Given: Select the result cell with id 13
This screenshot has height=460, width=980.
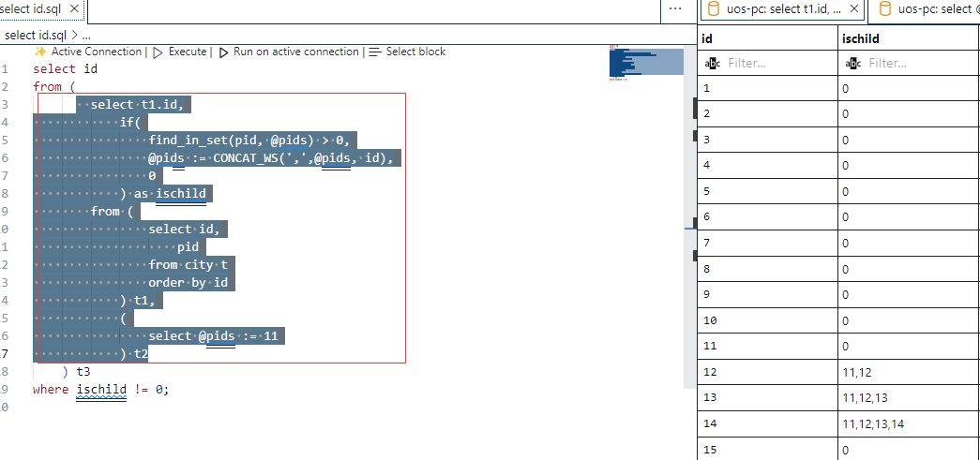Looking at the screenshot, I should (x=767, y=397).
